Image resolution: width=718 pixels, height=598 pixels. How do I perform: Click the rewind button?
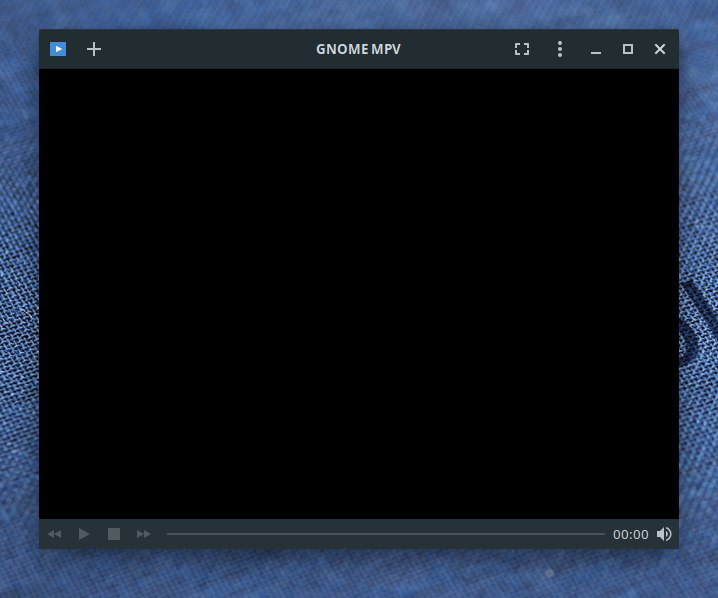pos(54,534)
